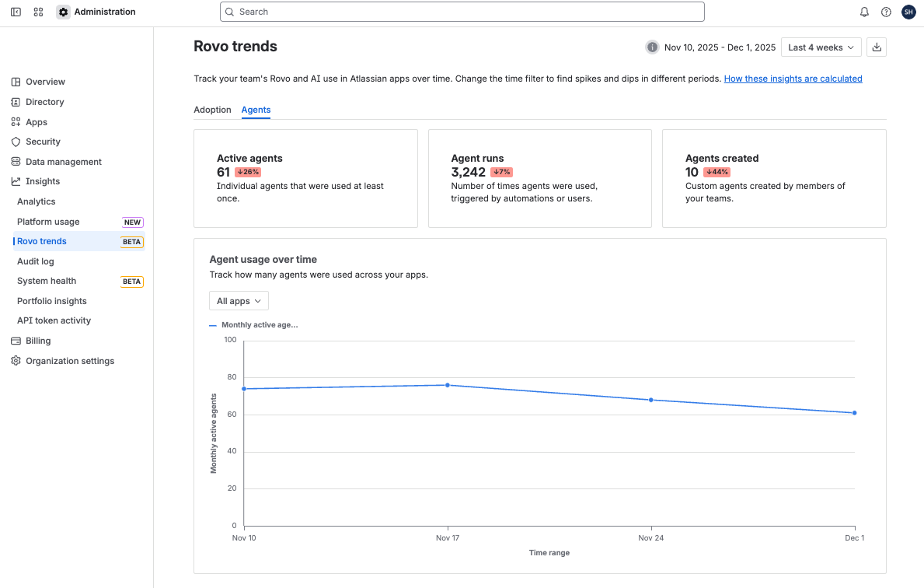Image resolution: width=924 pixels, height=588 pixels.
Task: Open the Atlassian app switcher grid
Action: click(38, 12)
